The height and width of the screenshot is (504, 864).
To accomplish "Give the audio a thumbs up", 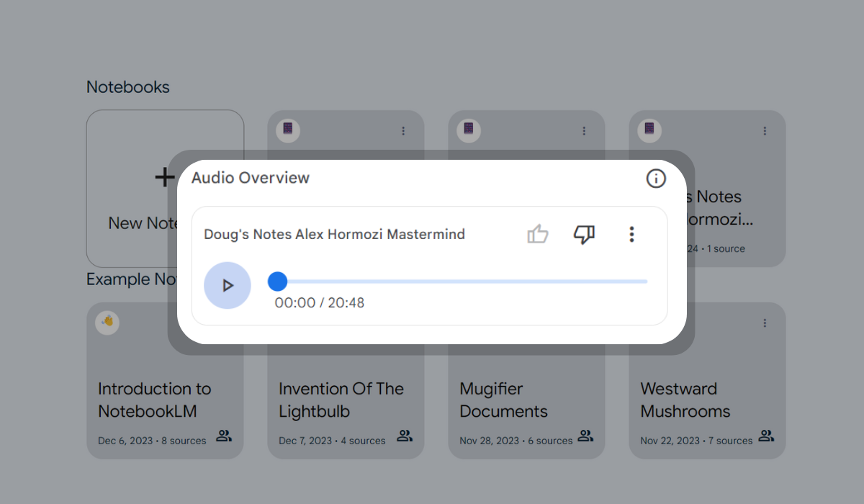I will point(538,234).
